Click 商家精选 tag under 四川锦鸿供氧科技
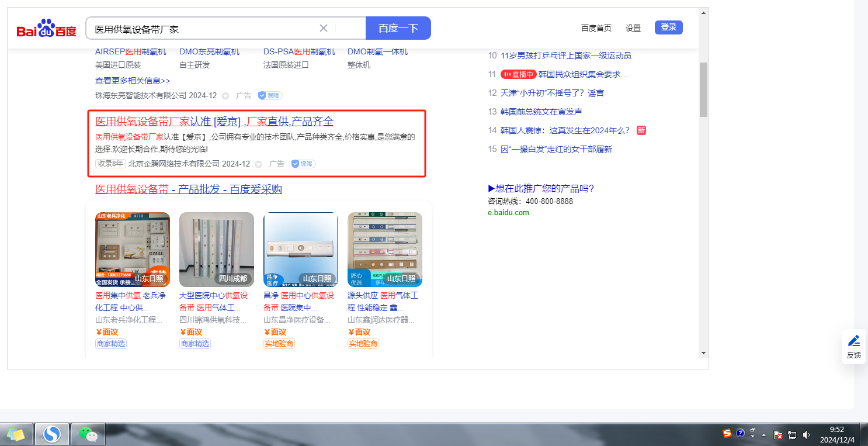868x446 pixels. [195, 344]
